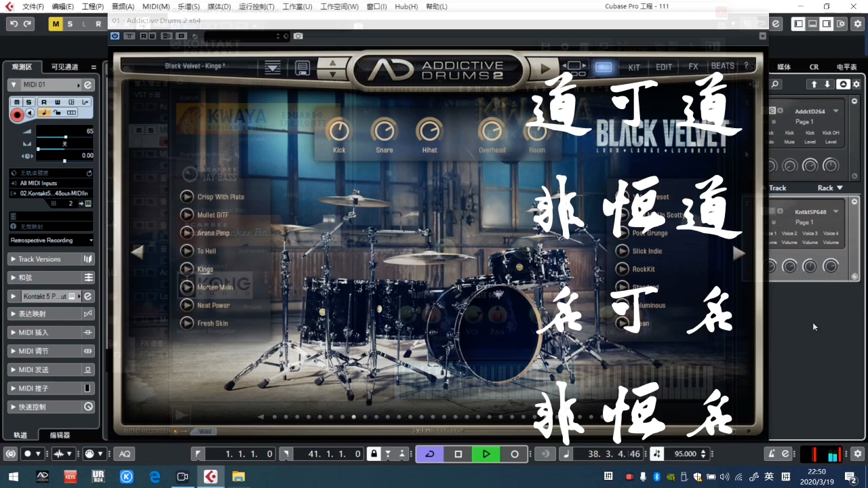Click the Undo arrow in Cubase toolbar
Viewport: 868px width, 488px height.
[14, 24]
